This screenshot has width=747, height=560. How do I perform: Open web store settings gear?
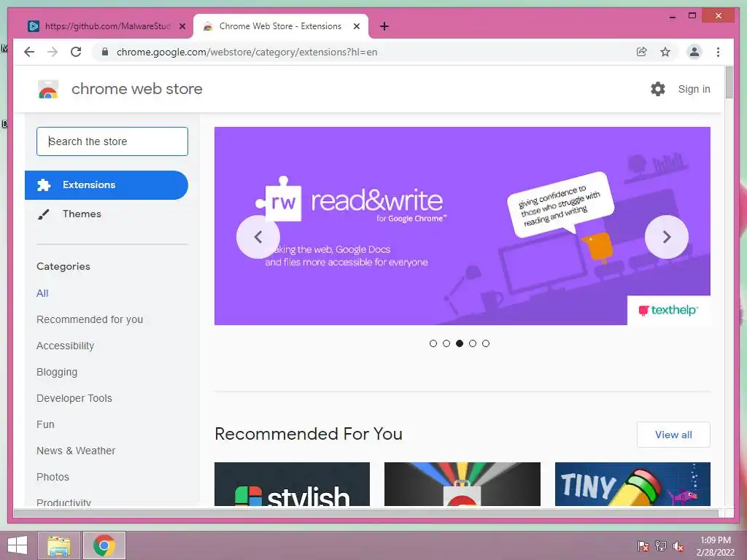point(658,88)
